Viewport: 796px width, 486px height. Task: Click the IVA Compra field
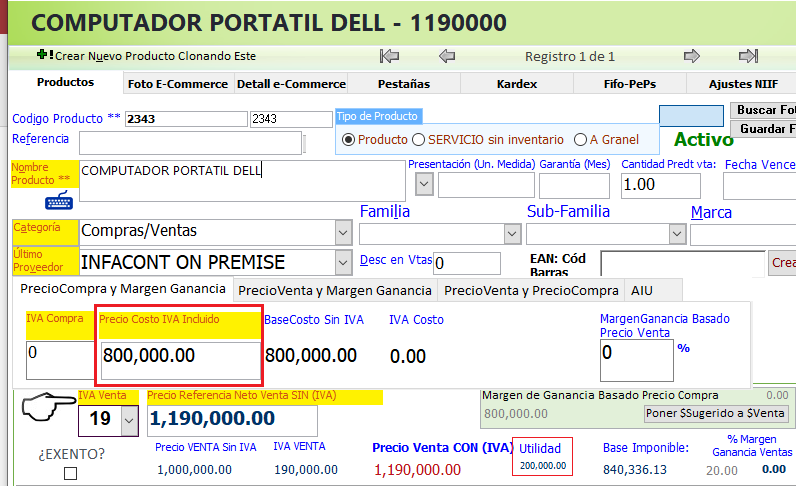(60, 360)
